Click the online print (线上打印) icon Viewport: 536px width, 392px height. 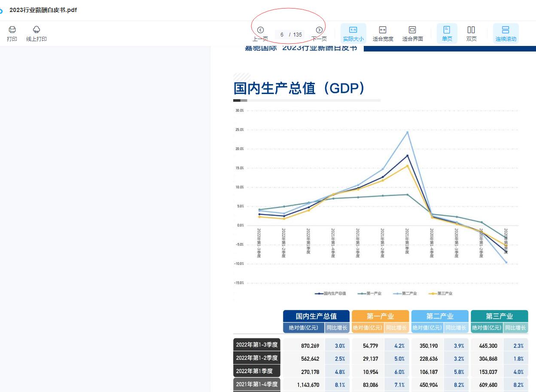pyautogui.click(x=37, y=30)
